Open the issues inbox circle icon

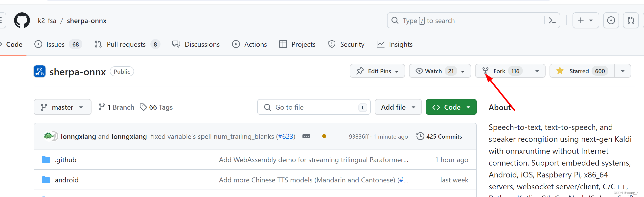pyautogui.click(x=611, y=21)
